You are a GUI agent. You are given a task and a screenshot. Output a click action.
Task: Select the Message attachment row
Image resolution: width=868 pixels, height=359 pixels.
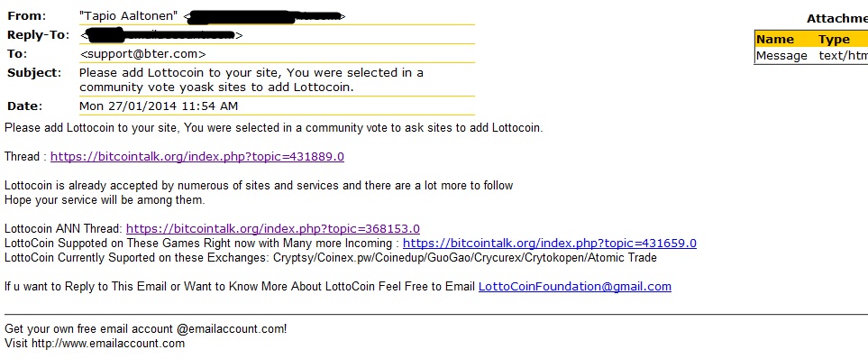coord(811,55)
